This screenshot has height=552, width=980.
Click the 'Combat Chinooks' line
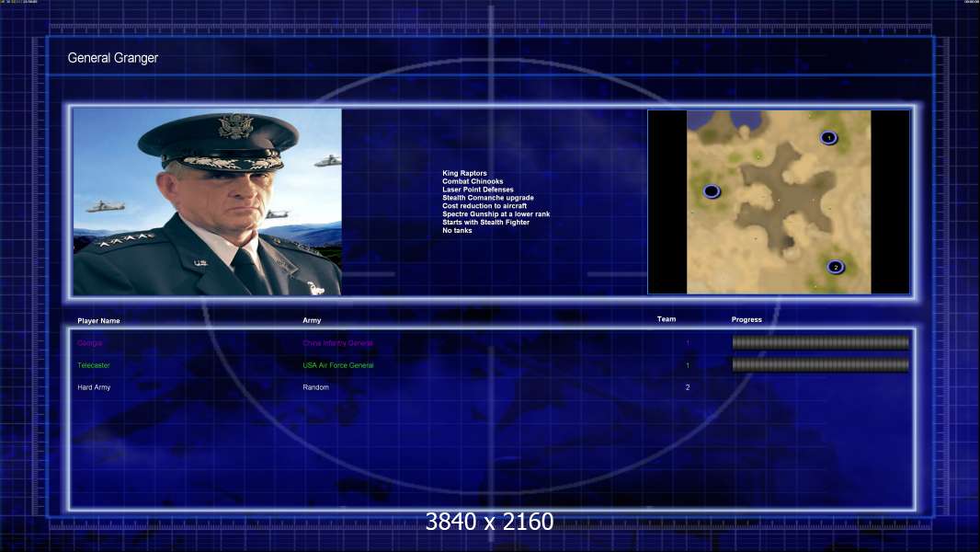pyautogui.click(x=473, y=181)
